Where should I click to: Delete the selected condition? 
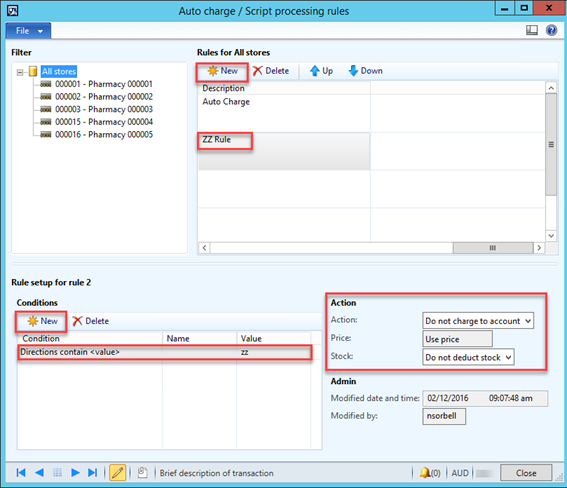[x=90, y=321]
